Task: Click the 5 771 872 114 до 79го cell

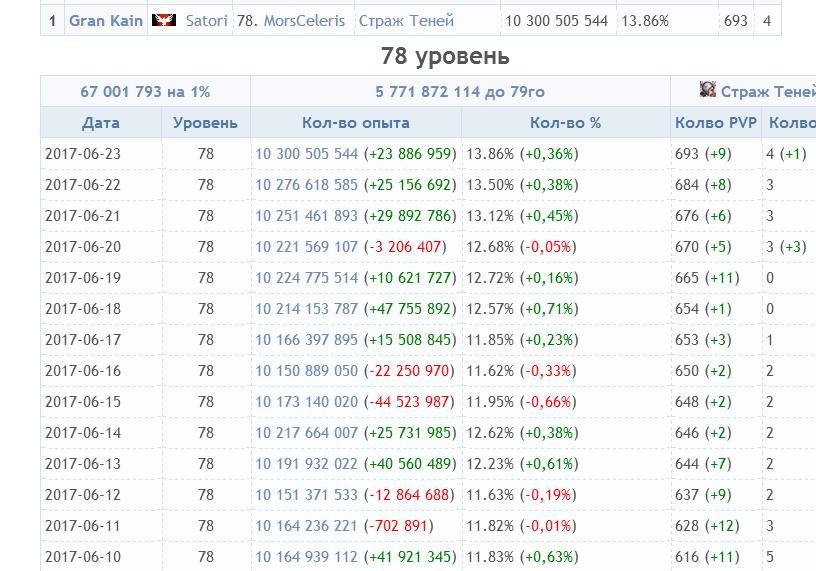Action: click(x=460, y=92)
